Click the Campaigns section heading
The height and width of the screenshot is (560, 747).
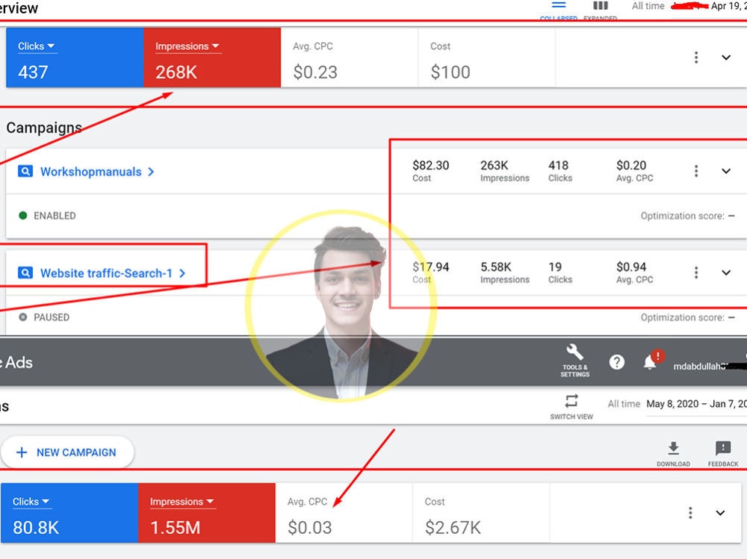coord(44,128)
